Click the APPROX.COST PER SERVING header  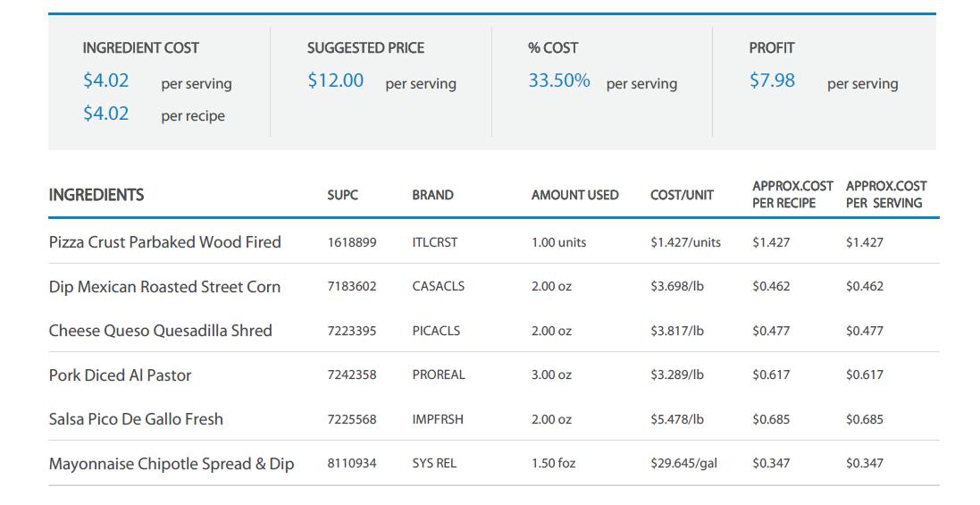click(x=885, y=195)
